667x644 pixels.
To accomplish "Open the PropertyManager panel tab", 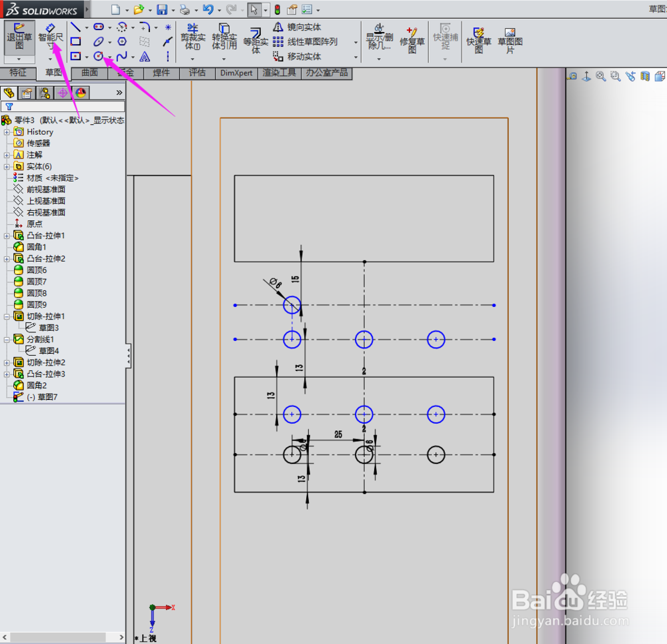I will (27, 93).
